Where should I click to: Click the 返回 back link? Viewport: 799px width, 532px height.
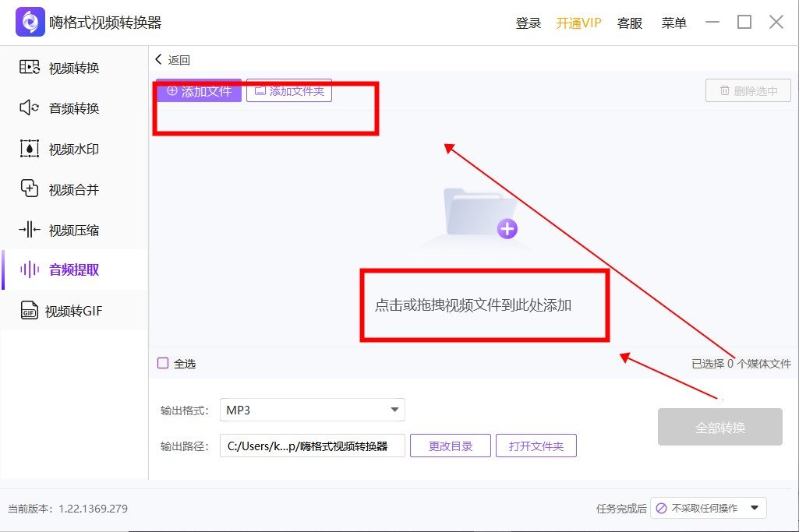click(x=174, y=59)
